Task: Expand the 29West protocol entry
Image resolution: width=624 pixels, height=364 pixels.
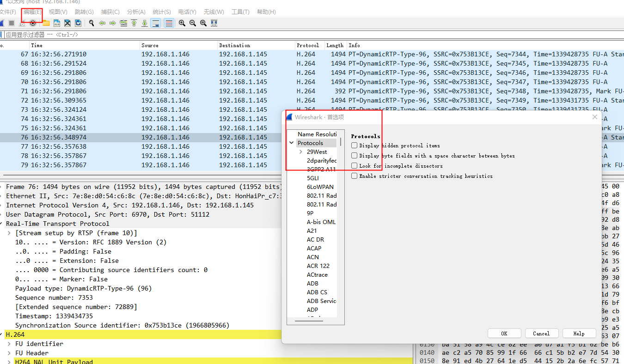Action: pos(300,151)
